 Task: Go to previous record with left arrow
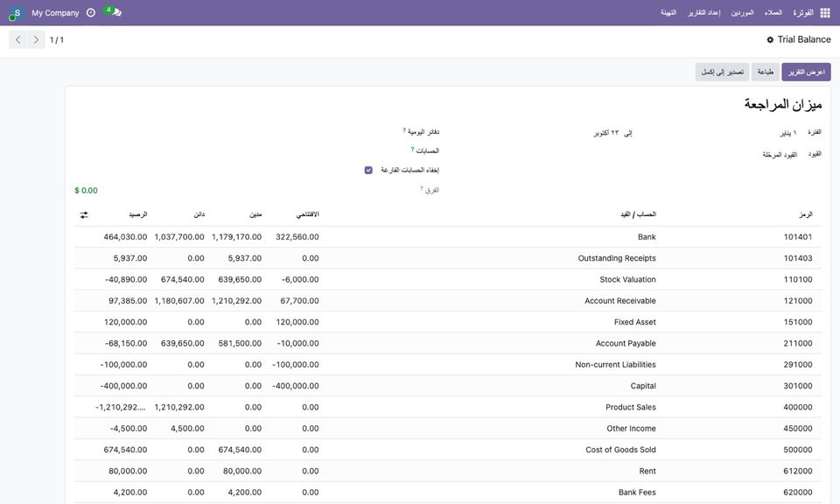coord(18,39)
